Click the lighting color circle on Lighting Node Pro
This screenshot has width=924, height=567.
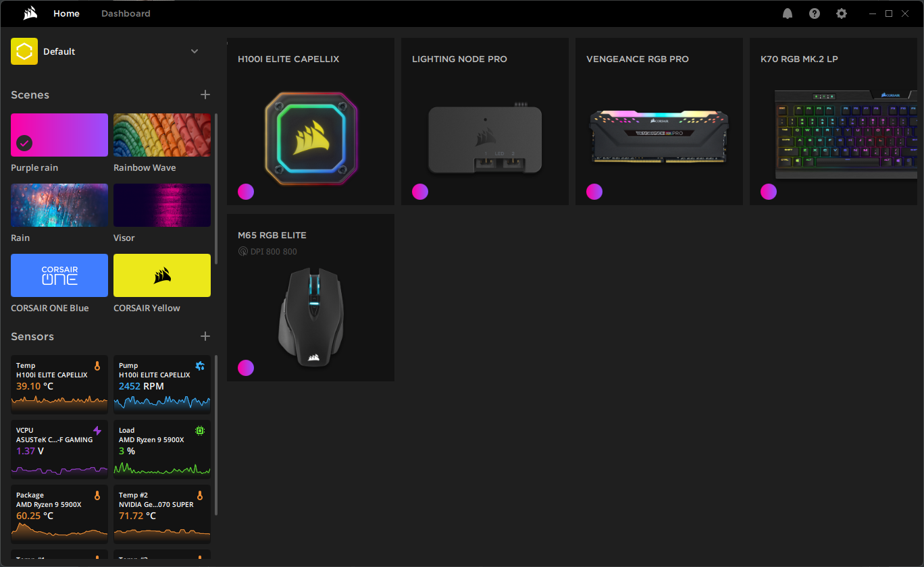(x=420, y=192)
